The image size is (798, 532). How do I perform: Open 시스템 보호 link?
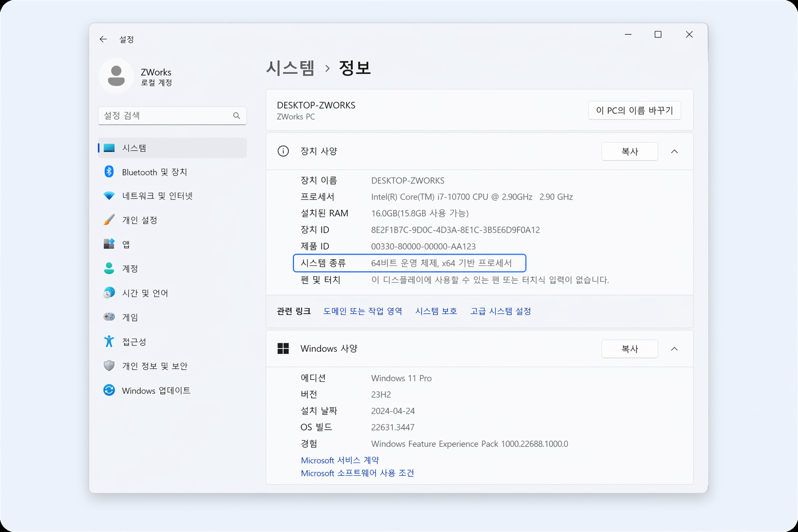click(436, 311)
